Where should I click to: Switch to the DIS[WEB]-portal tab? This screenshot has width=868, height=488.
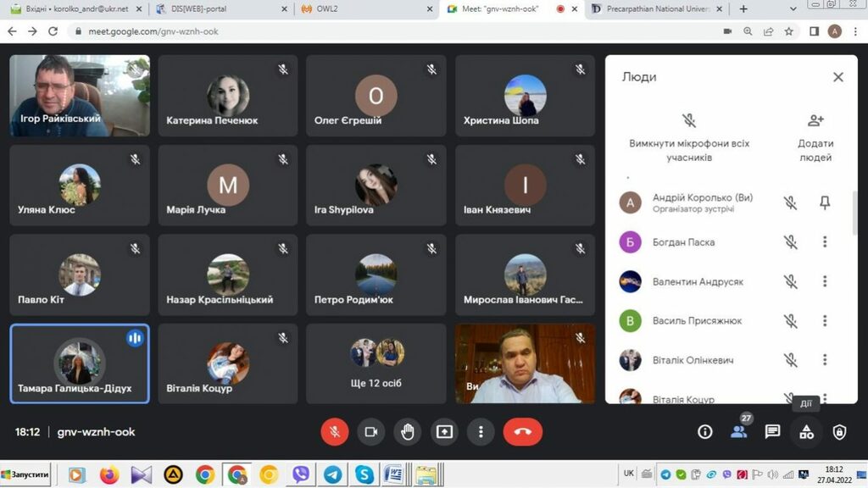click(221, 9)
